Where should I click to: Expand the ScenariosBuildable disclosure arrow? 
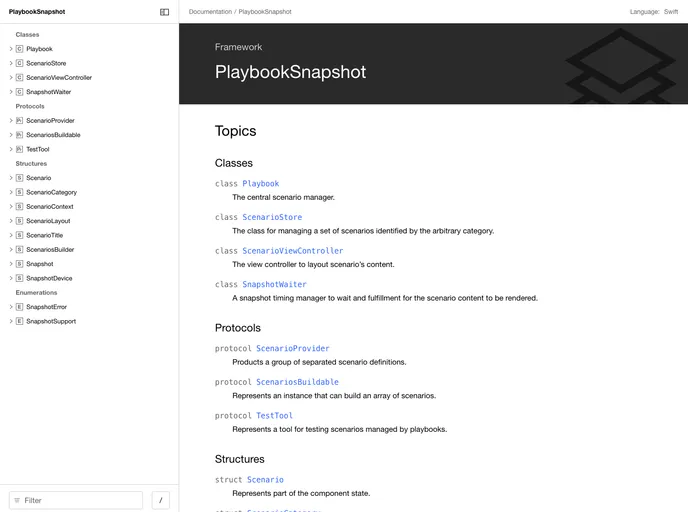pyautogui.click(x=11, y=135)
